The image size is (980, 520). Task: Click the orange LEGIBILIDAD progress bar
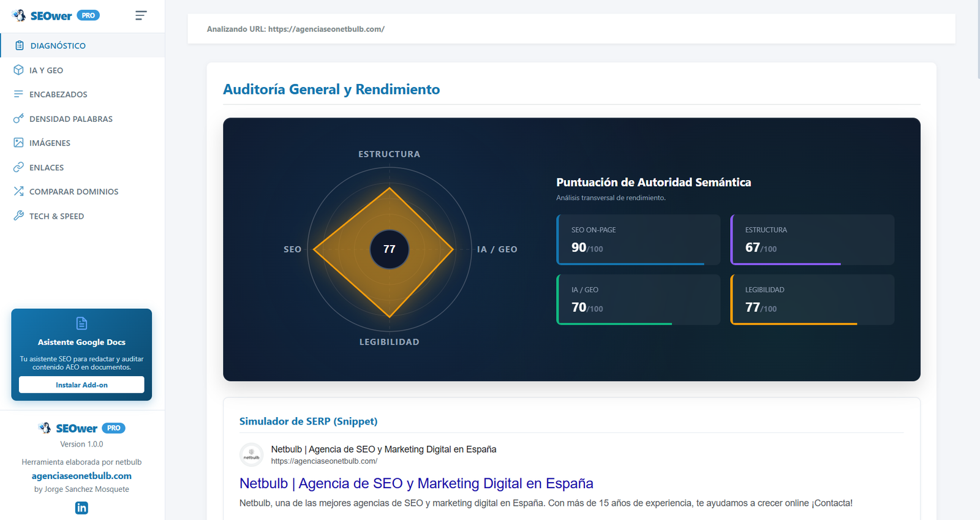(794, 324)
